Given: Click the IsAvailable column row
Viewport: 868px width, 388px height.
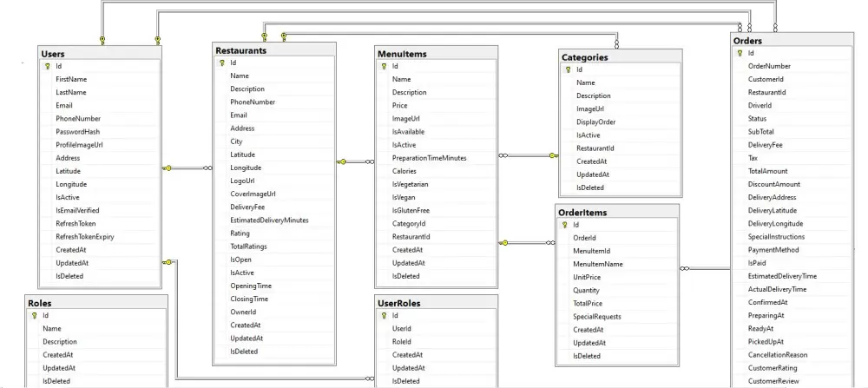Looking at the screenshot, I should click(x=437, y=132).
